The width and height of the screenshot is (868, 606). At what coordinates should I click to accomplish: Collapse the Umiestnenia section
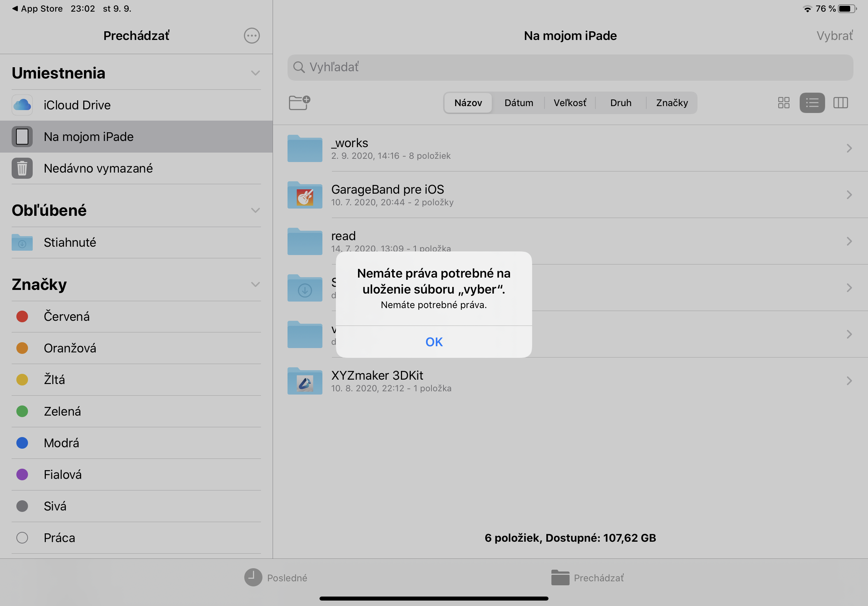point(255,73)
